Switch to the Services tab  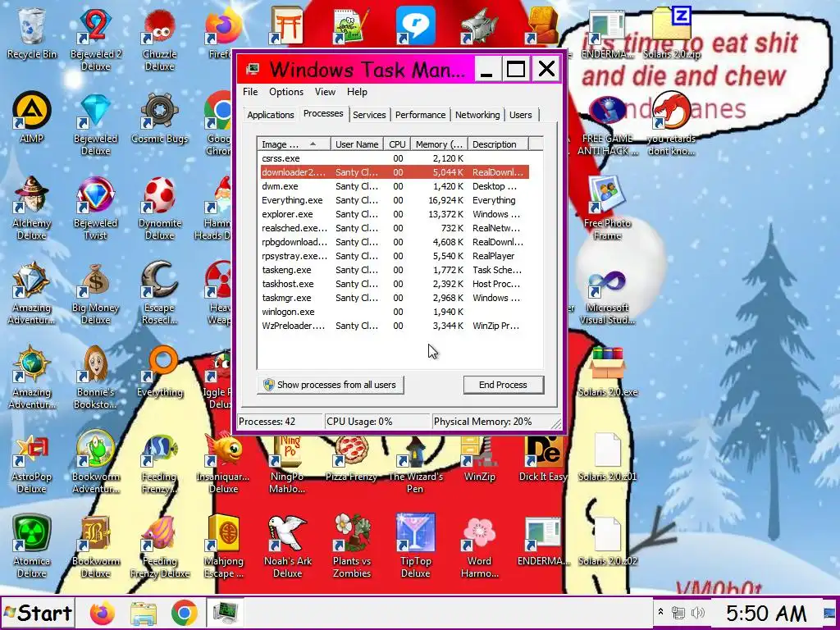[x=369, y=115]
